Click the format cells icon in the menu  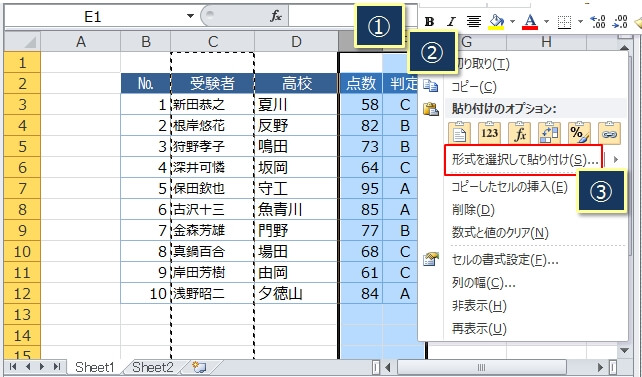point(430,259)
